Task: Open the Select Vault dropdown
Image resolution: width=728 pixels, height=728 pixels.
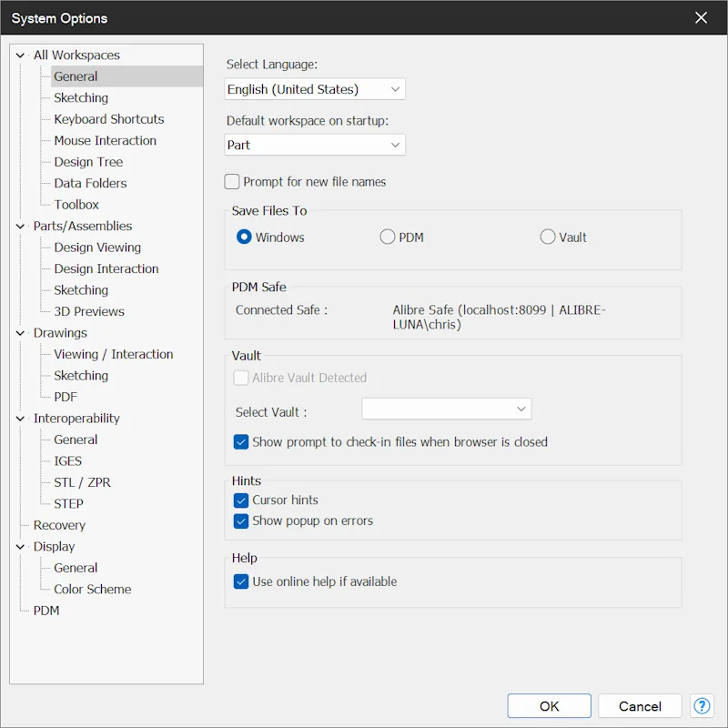Action: pyautogui.click(x=447, y=409)
